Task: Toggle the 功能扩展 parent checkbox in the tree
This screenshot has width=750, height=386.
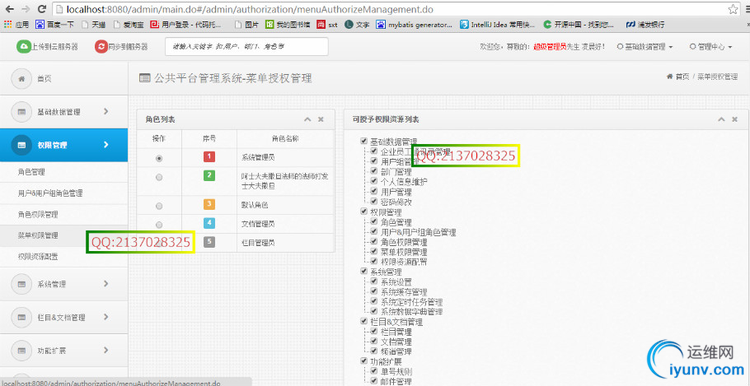Action: tap(364, 361)
